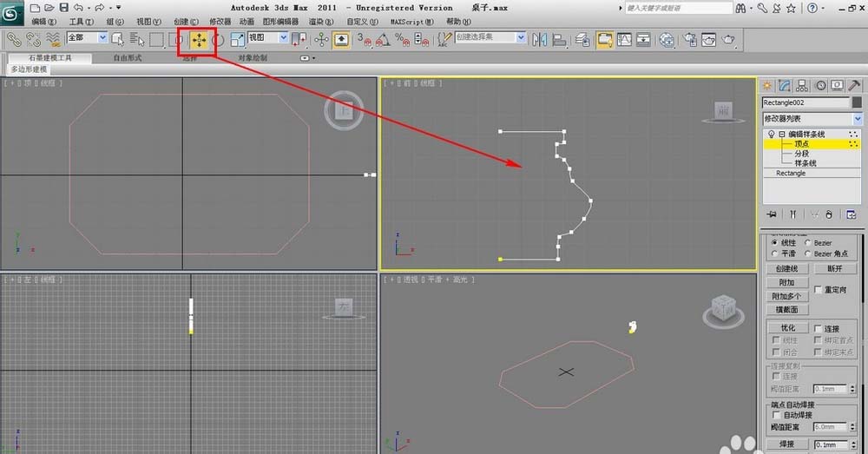Click the New Scene icon
The height and width of the screenshot is (454, 868).
point(35,8)
